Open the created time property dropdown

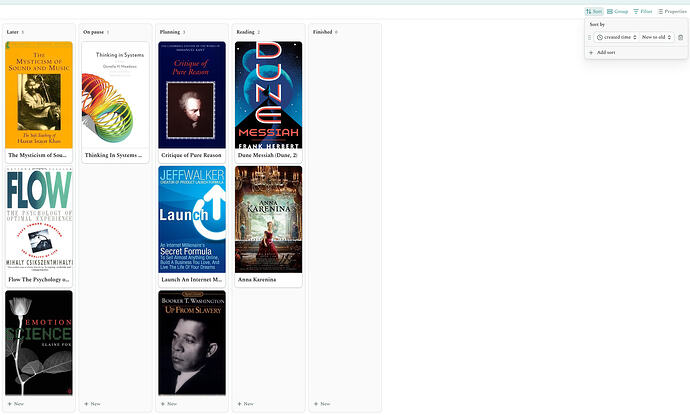(616, 37)
